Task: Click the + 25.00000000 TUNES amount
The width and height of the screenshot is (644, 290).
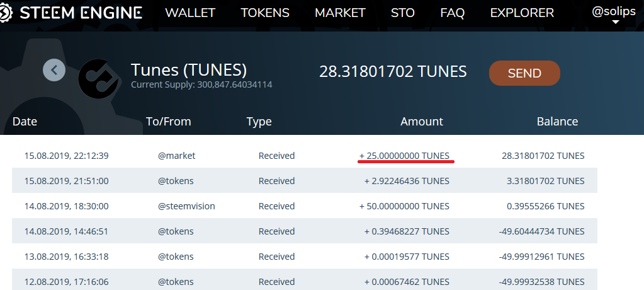Action: [404, 156]
